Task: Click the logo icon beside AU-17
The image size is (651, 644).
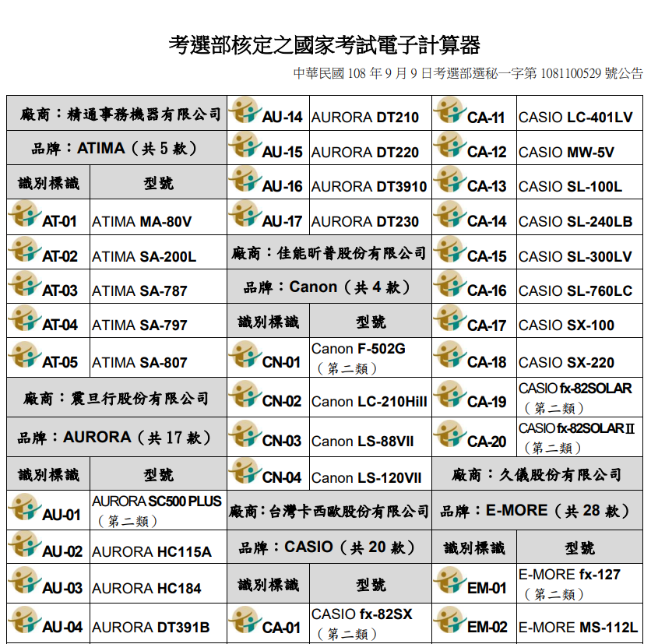Action: pos(245,214)
